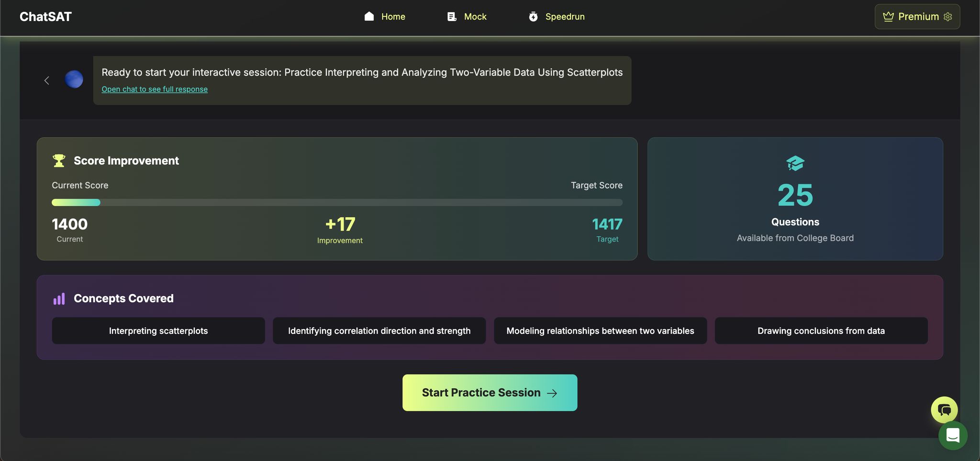Open the yellow chat bubble button
Image resolution: width=980 pixels, height=461 pixels.
click(x=944, y=410)
